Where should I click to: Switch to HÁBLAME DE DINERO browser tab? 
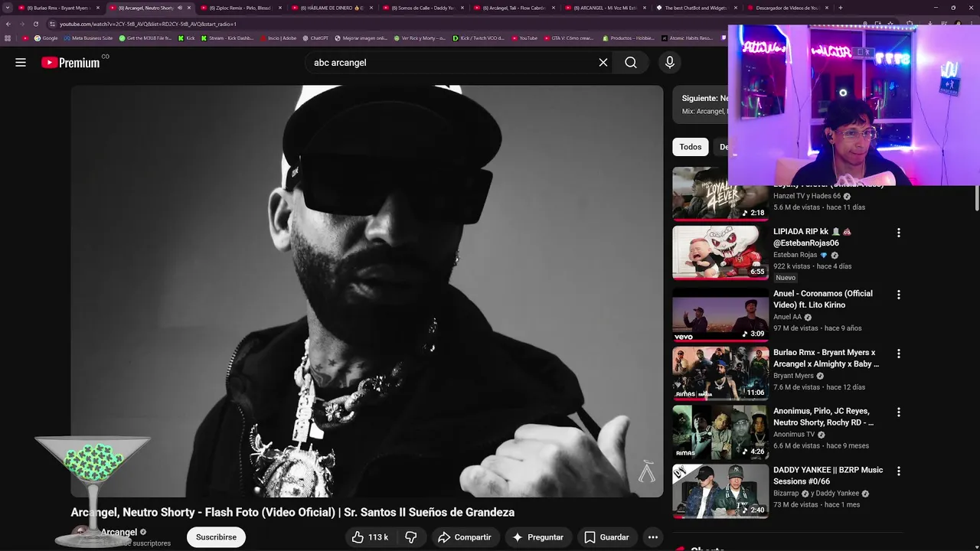pyautogui.click(x=331, y=8)
